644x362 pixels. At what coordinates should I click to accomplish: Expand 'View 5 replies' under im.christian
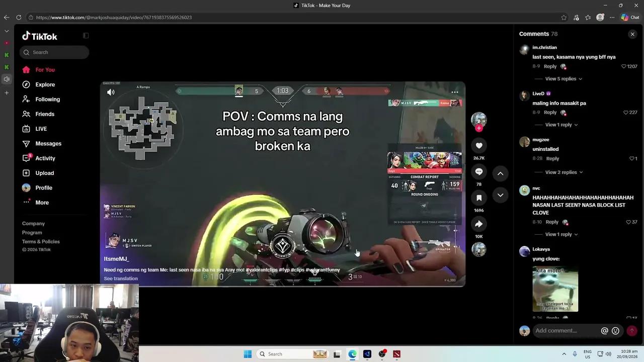coord(563,79)
